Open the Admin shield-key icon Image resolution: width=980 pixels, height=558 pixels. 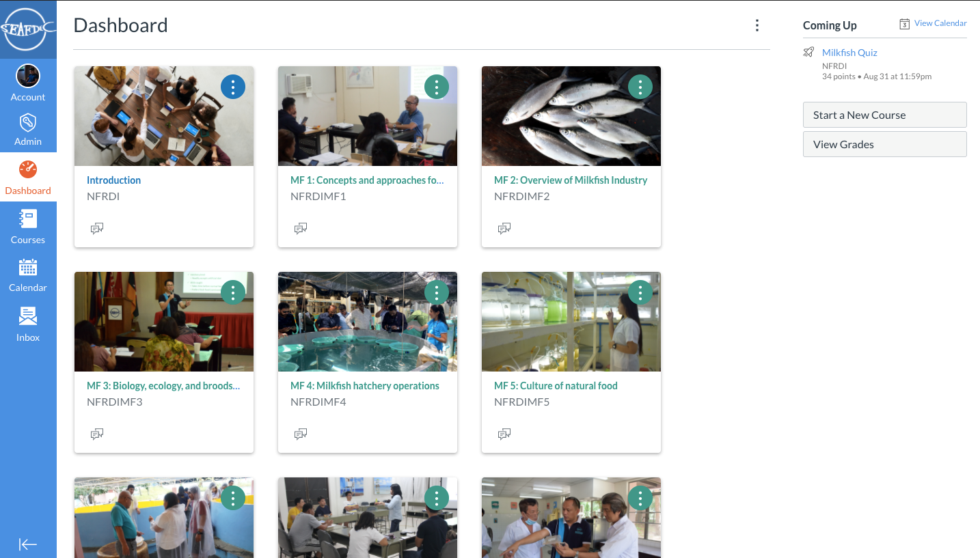click(28, 123)
